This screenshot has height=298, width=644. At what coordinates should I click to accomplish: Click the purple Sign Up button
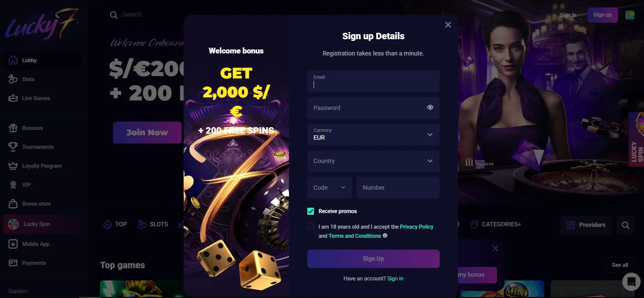pos(373,259)
